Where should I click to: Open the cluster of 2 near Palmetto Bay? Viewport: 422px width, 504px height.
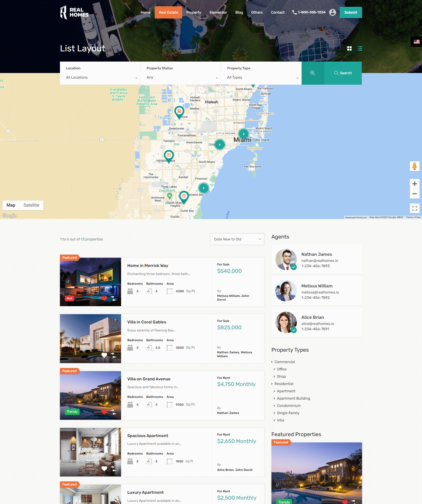[204, 188]
